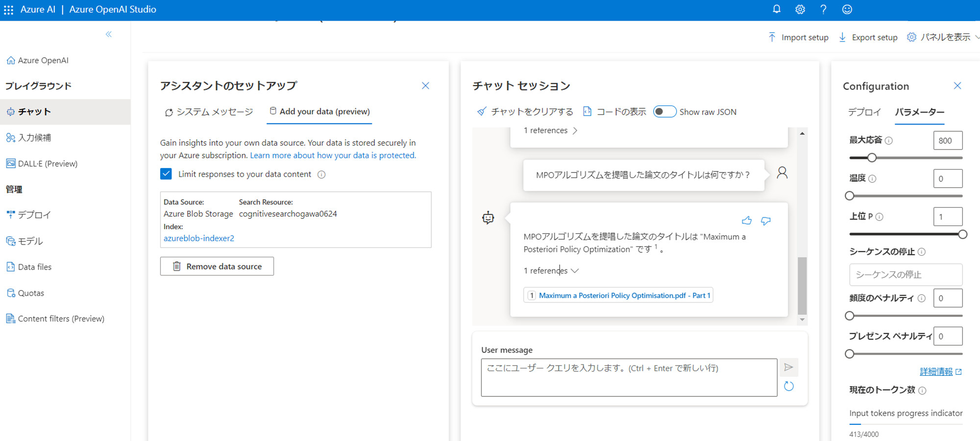Open Data files page
Image resolution: width=980 pixels, height=441 pixels.
coord(29,267)
